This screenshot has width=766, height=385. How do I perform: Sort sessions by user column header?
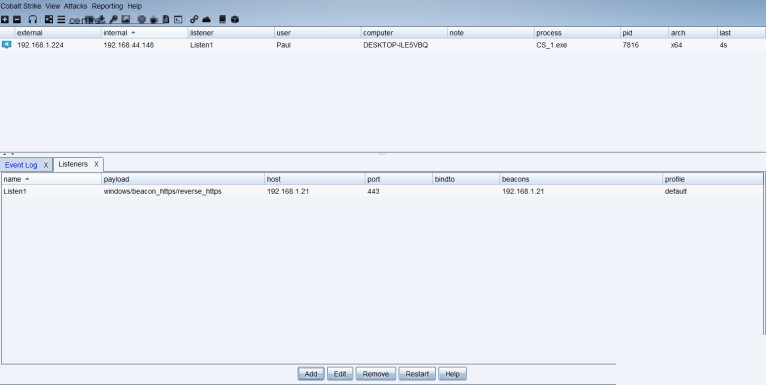(x=318, y=33)
